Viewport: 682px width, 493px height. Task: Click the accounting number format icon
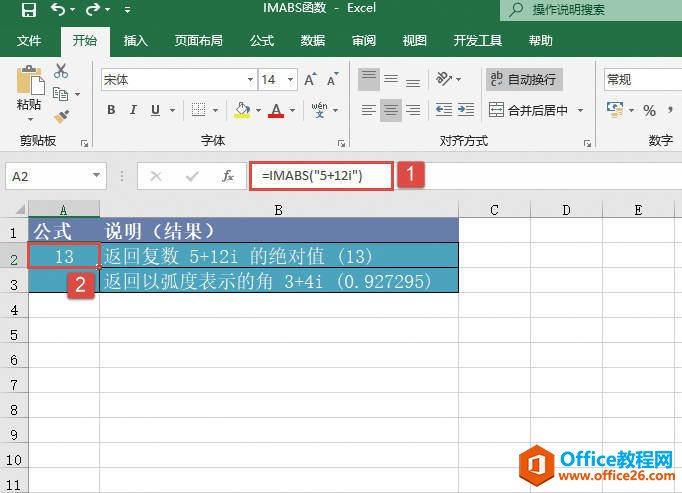615,110
